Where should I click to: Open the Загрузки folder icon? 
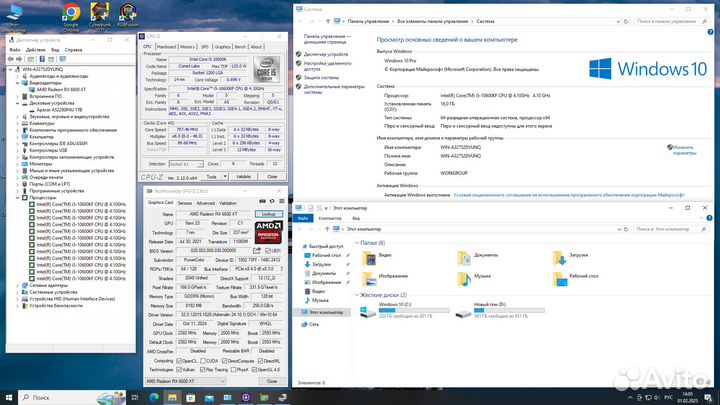pyautogui.click(x=559, y=259)
